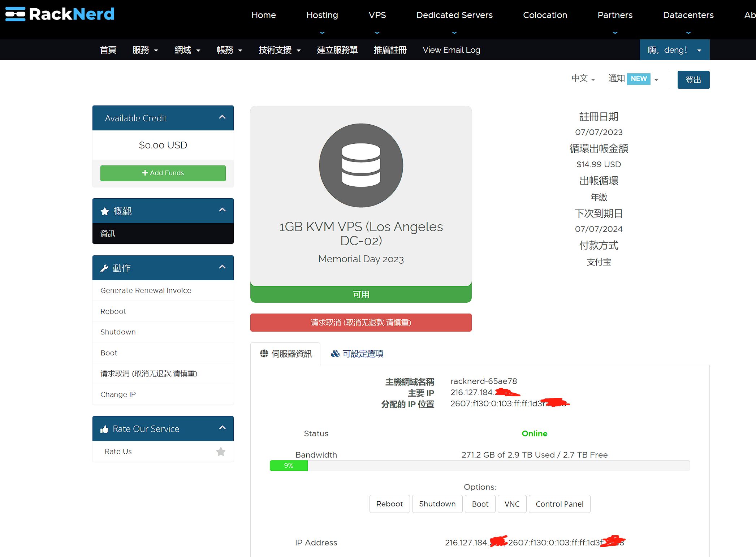Click Reboot in the 動作 sidebar
This screenshot has height=557, width=756.
(163, 311)
